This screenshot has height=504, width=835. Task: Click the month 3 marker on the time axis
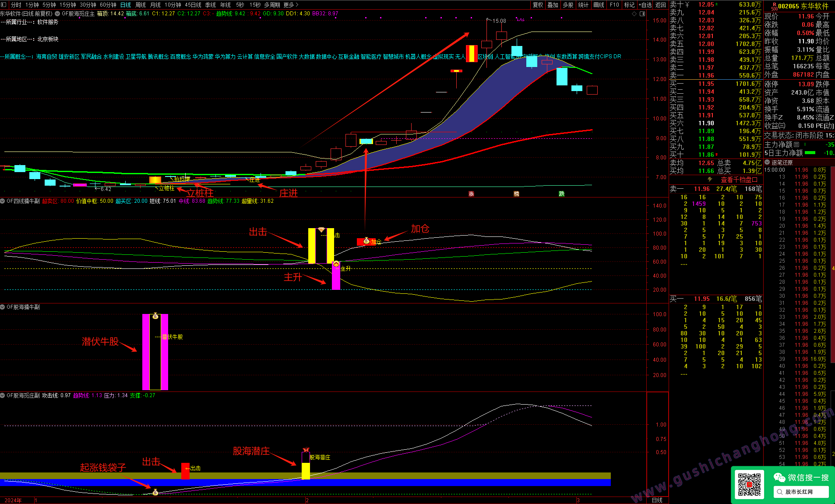coord(578,500)
